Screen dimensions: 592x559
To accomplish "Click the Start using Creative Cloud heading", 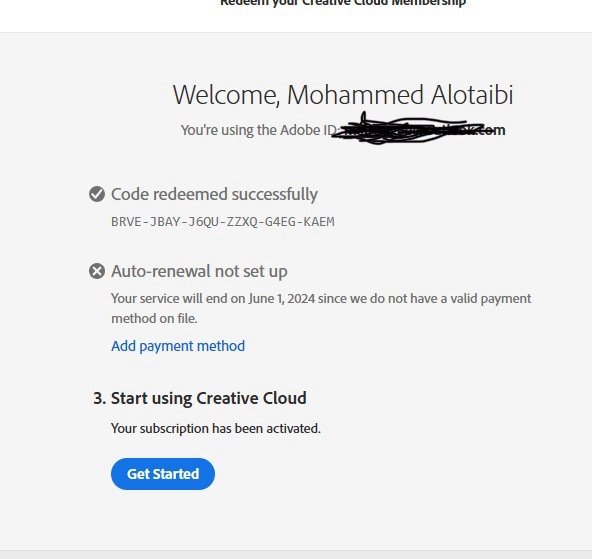I will pyautogui.click(x=209, y=398).
